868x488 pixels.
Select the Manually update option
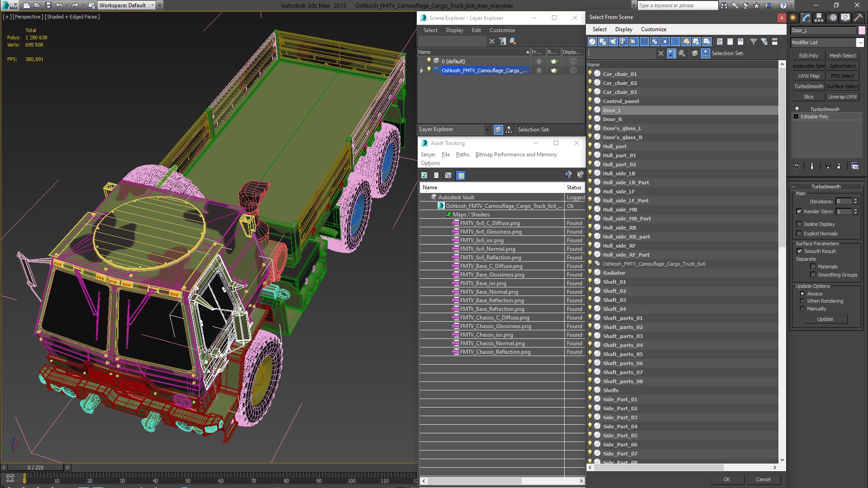pyautogui.click(x=802, y=309)
